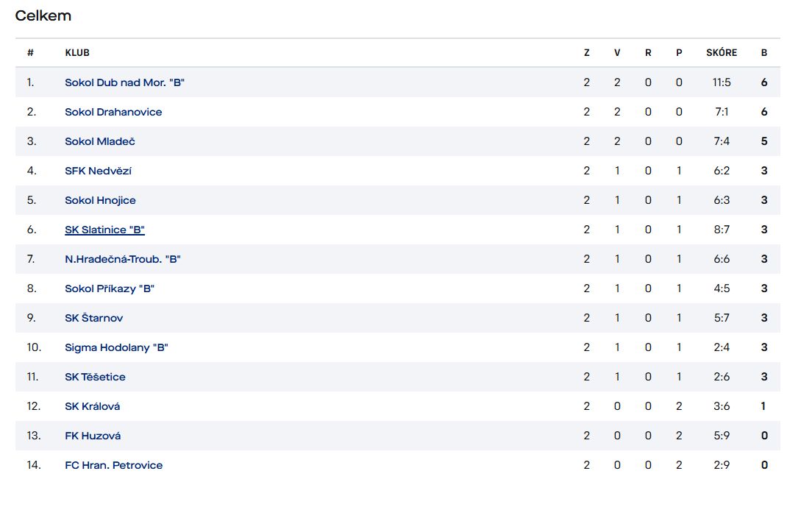This screenshot has height=510, width=812.
Task: Click the 11:5 score in first row
Action: tap(722, 82)
